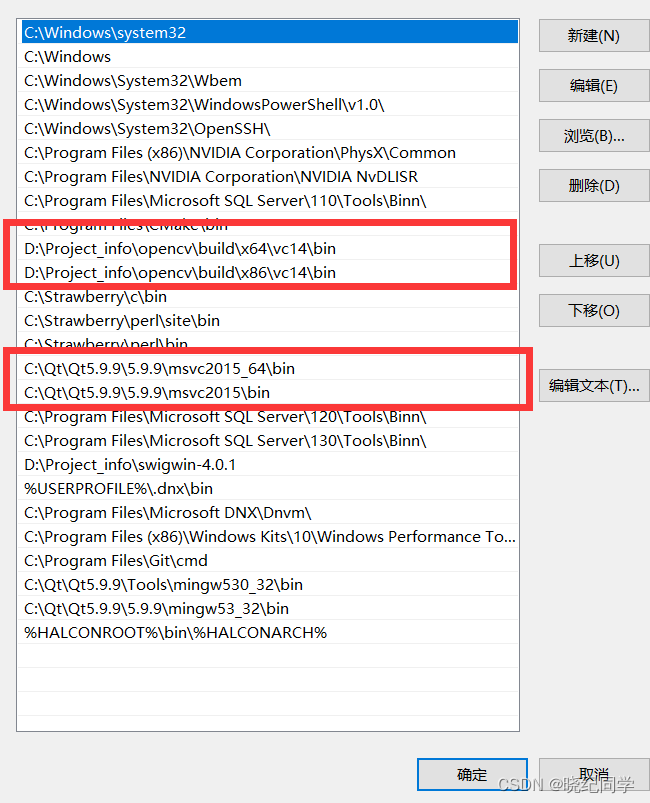Select Qt 5.9.9\mingw53_32\bin path
The width and height of the screenshot is (650, 803).
[x=269, y=608]
